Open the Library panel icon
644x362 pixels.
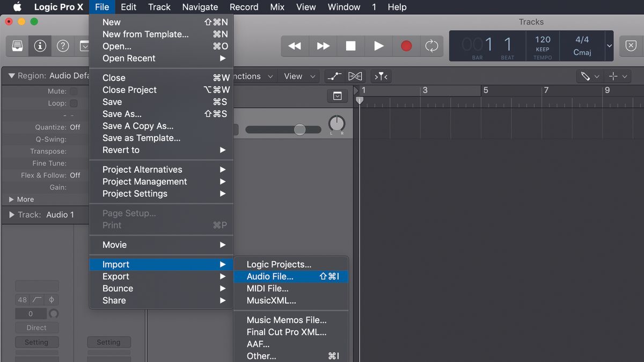pyautogui.click(x=17, y=46)
